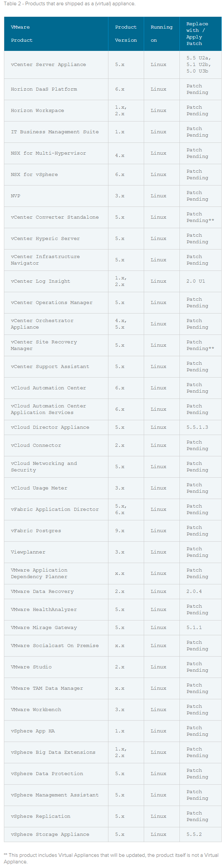
Task: Click the Running on column header
Action: tap(161, 34)
